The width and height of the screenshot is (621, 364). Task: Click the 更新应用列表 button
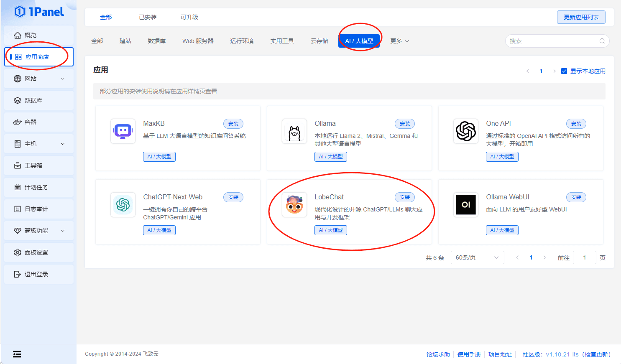point(581,17)
